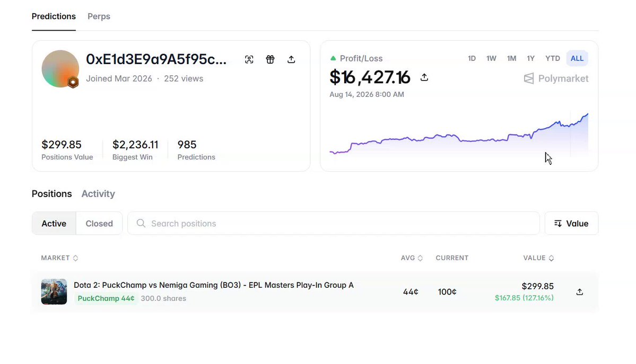The width and height of the screenshot is (636, 364).
Task: Click the 985 Predictions stat
Action: [196, 150]
